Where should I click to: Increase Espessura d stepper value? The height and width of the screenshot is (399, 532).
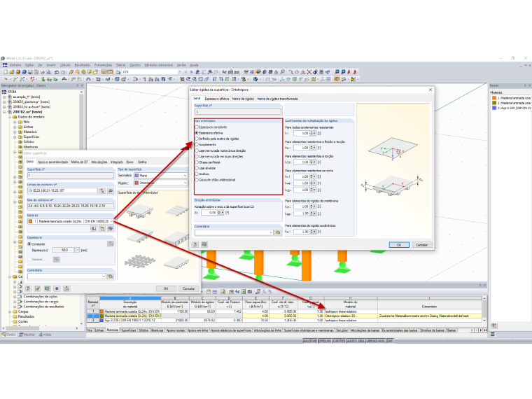(x=76, y=248)
